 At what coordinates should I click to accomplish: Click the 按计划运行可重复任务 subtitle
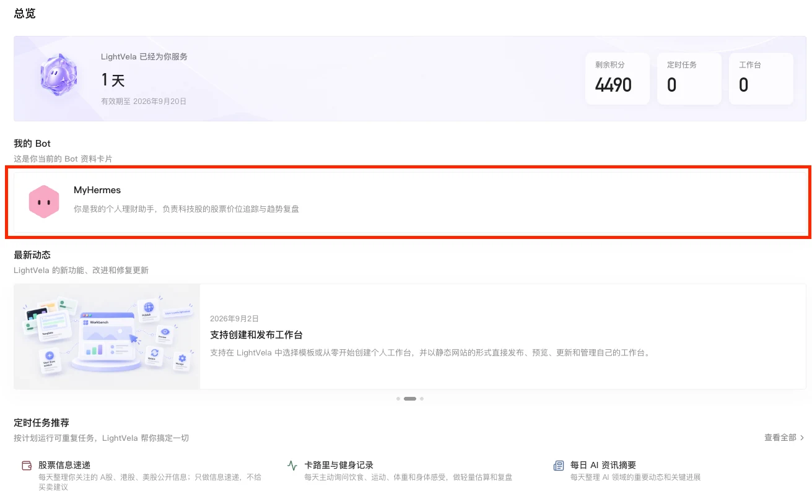(x=102, y=438)
